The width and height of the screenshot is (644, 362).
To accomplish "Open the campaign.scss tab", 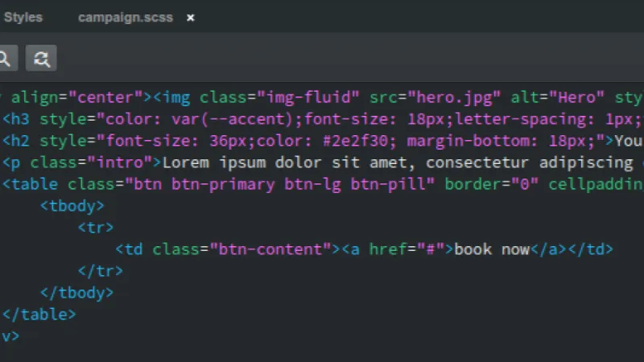I will (126, 18).
